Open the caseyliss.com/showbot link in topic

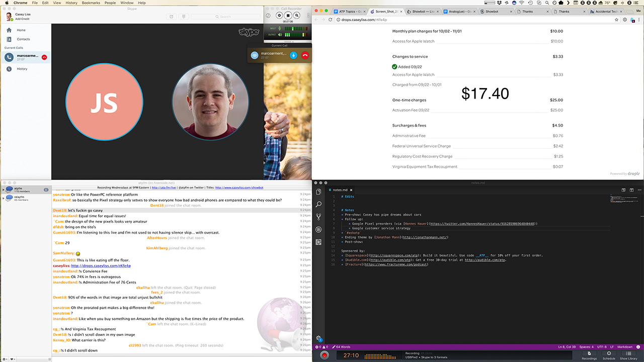click(x=239, y=188)
